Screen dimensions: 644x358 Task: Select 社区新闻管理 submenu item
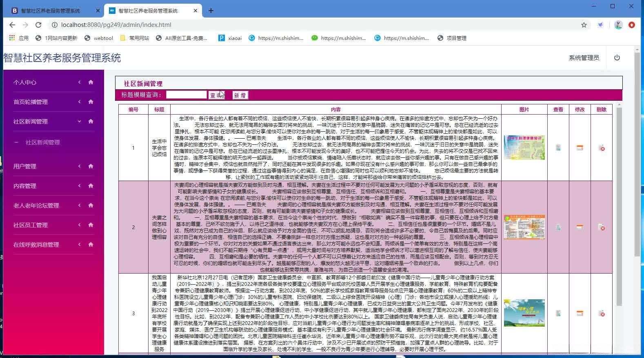pyautogui.click(x=43, y=142)
